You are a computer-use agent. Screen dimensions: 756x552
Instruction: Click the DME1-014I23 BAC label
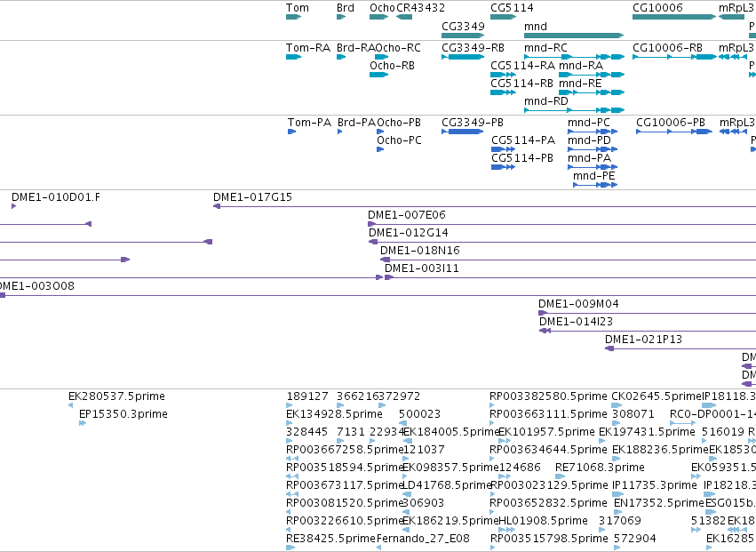pos(577,323)
